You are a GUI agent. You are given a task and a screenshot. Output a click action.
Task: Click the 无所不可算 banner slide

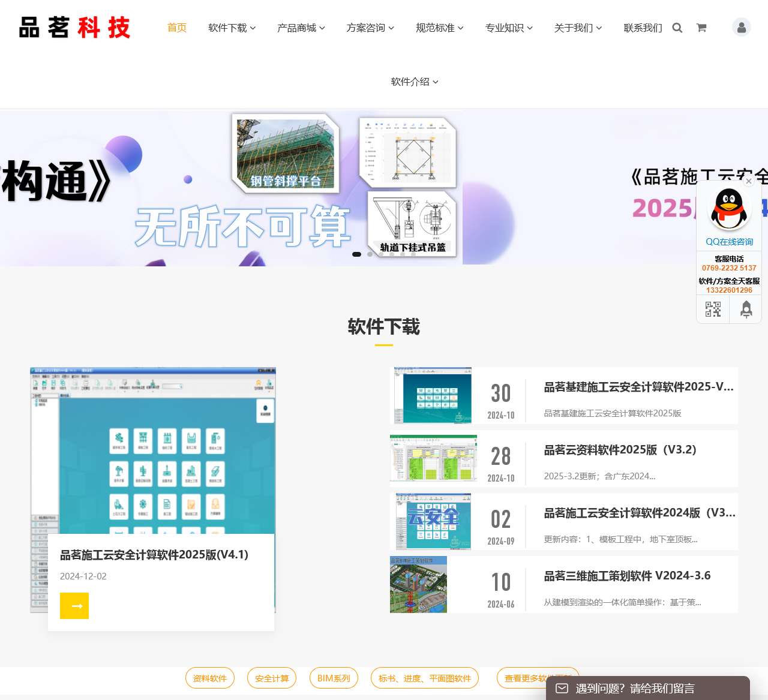[242, 227]
